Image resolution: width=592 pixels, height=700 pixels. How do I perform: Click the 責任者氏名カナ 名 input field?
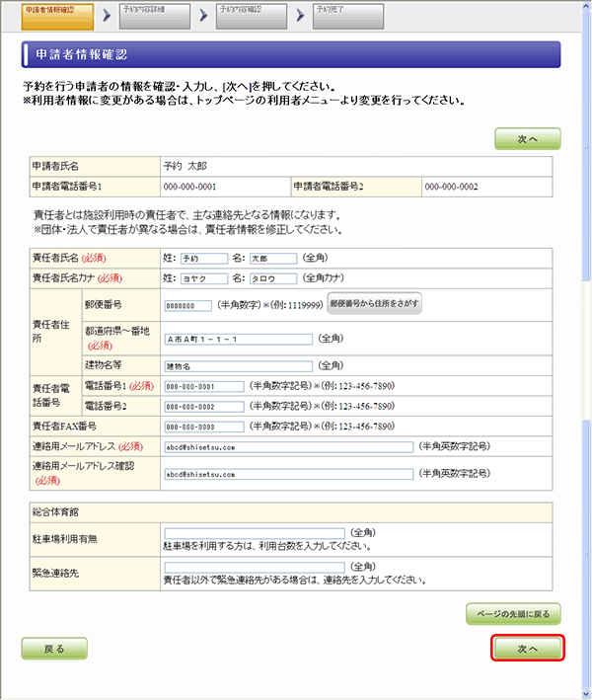point(273,278)
